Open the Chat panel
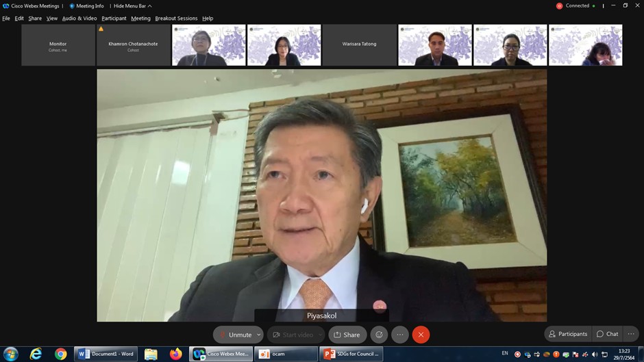 [x=607, y=334]
